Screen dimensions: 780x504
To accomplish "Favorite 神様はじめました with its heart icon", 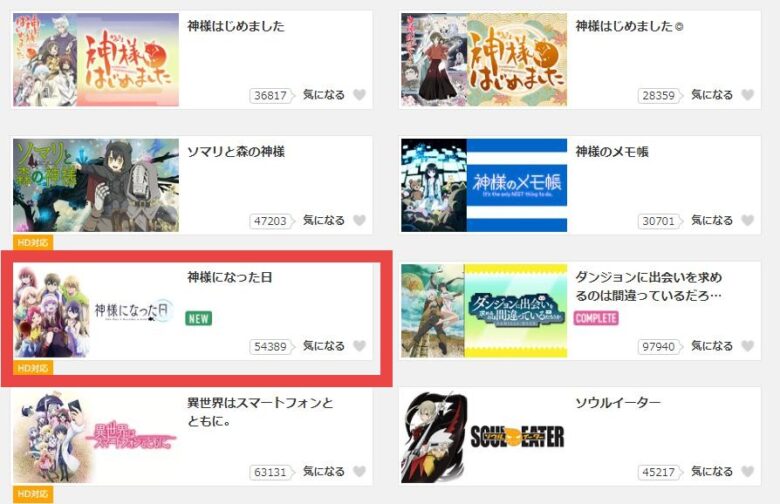I will click(359, 95).
